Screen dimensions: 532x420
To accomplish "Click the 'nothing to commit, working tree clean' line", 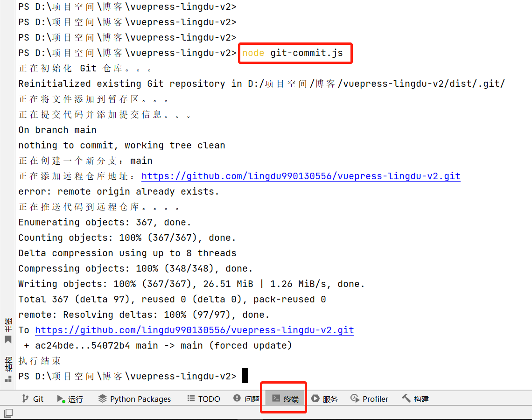I will [122, 146].
